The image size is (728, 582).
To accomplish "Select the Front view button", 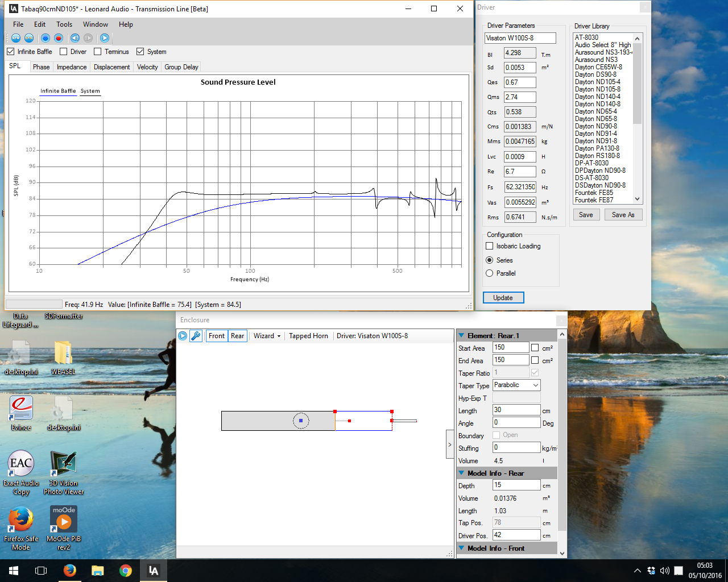I will pyautogui.click(x=216, y=336).
